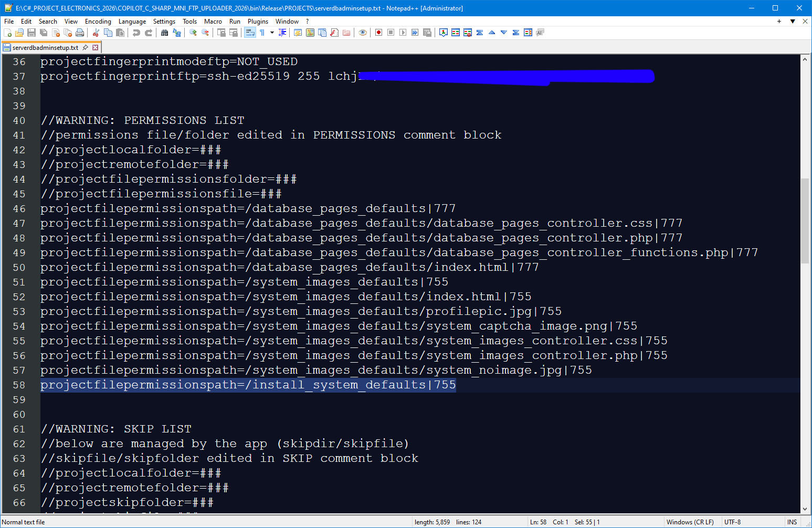
Task: Pin the serverdbadminsetup.txt tab
Action: pyautogui.click(x=86, y=47)
